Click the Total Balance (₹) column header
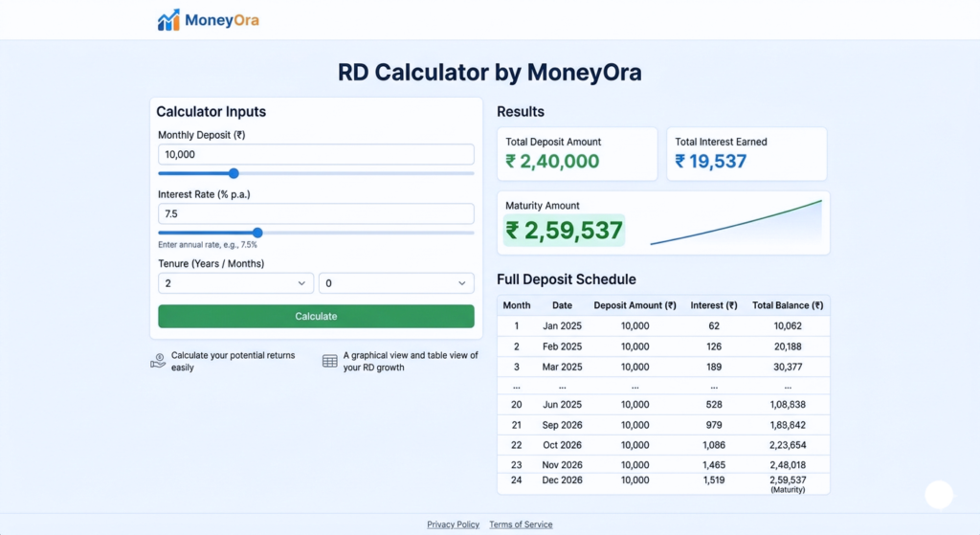The width and height of the screenshot is (980, 535). (x=788, y=305)
